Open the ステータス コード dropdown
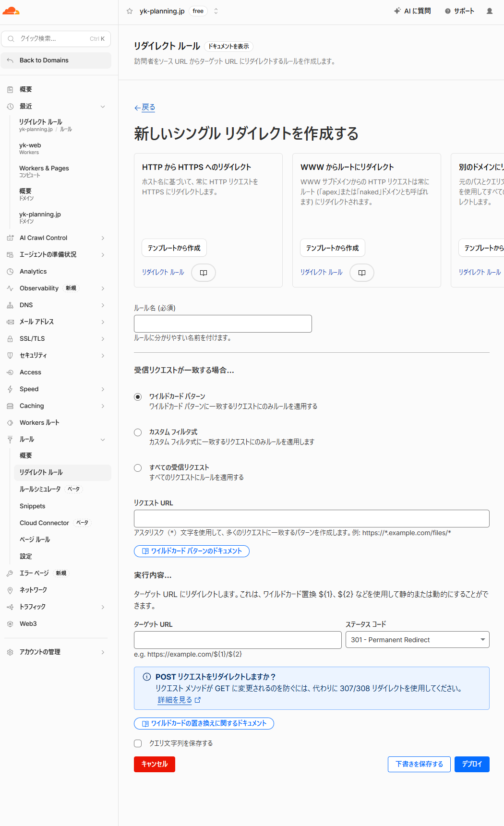This screenshot has width=504, height=826. pos(418,640)
